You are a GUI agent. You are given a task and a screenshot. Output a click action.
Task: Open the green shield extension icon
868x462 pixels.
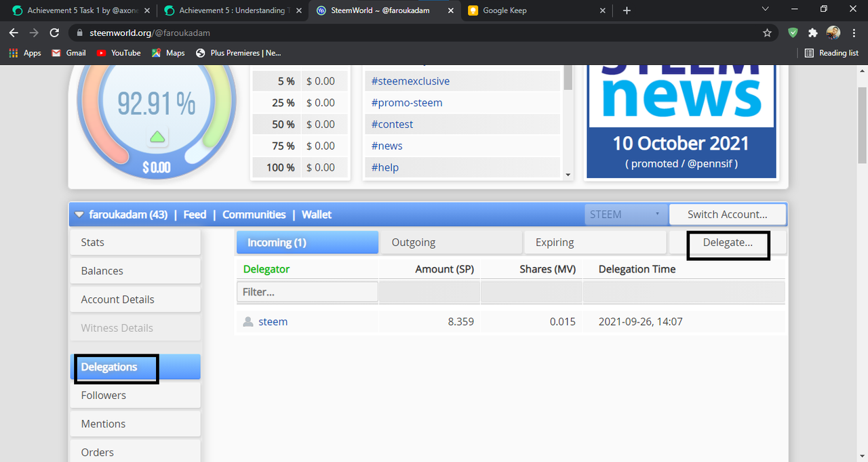pyautogui.click(x=793, y=33)
